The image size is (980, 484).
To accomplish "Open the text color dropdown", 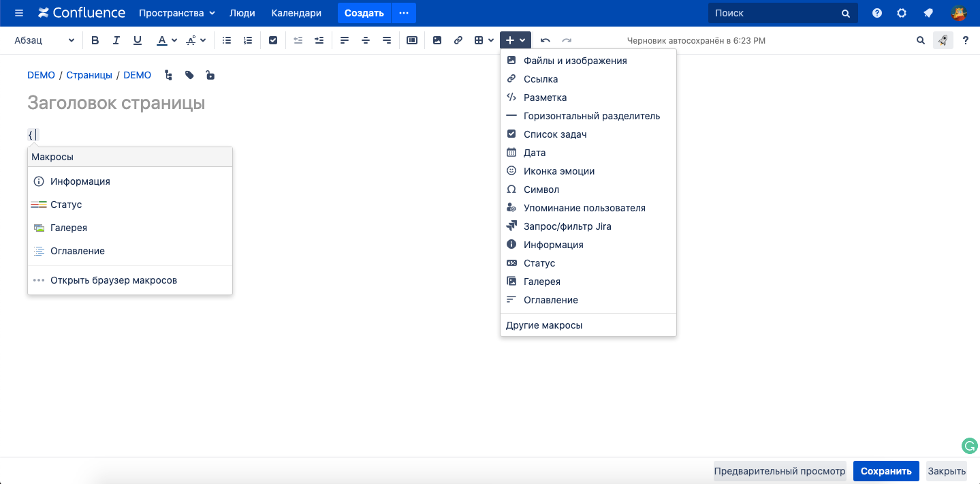I will tap(167, 40).
